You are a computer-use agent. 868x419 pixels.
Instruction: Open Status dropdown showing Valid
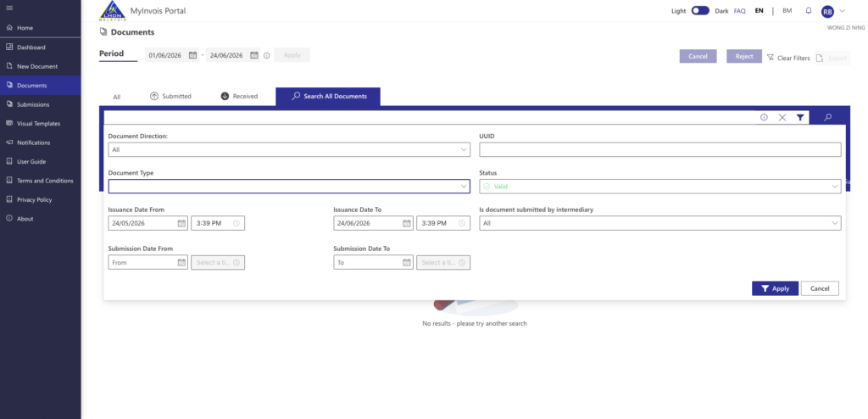tap(659, 187)
